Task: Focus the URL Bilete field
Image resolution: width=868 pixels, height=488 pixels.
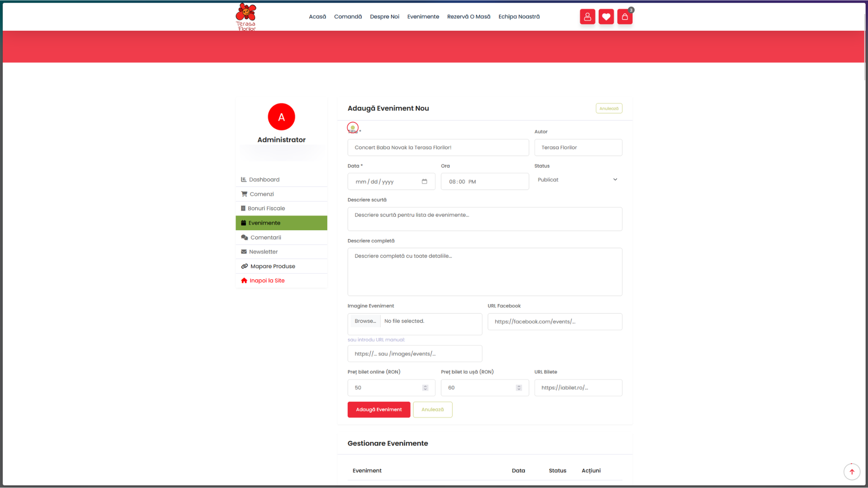Action: click(578, 388)
